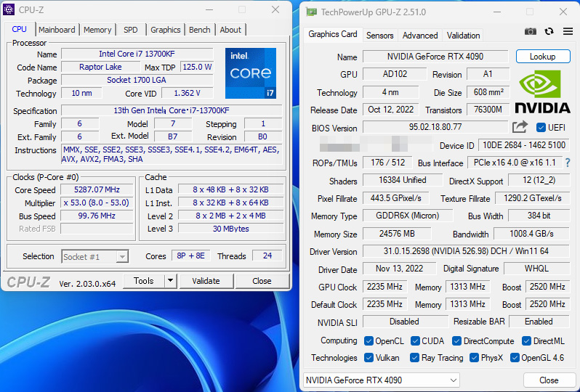Click the Validate button in CPU-Z
Screen dimensions: 580x392
pos(206,281)
